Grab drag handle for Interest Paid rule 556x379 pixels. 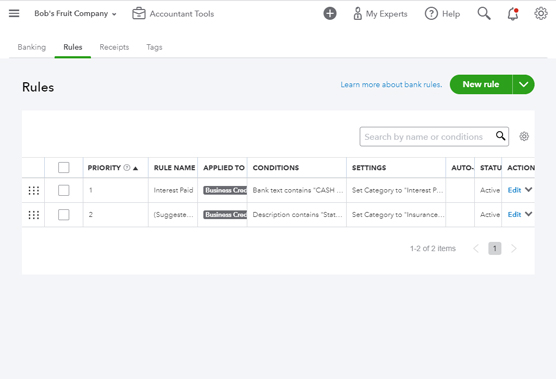point(34,190)
